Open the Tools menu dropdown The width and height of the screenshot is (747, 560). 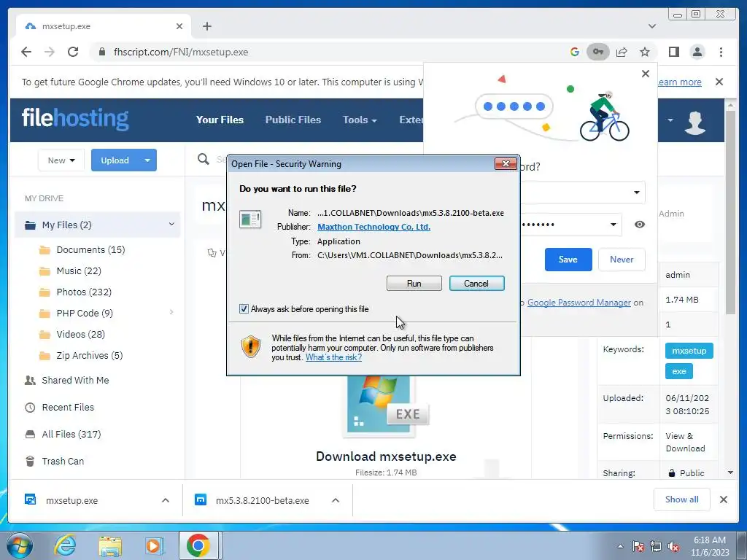(x=360, y=120)
